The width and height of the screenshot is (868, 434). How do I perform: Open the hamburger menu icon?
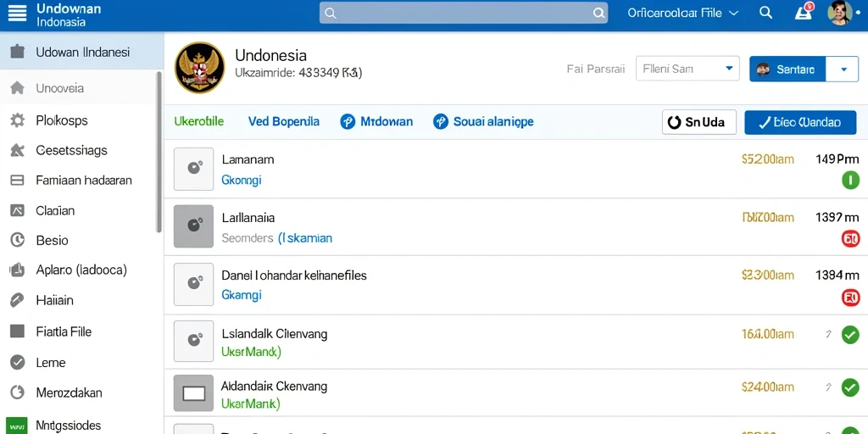point(17,12)
